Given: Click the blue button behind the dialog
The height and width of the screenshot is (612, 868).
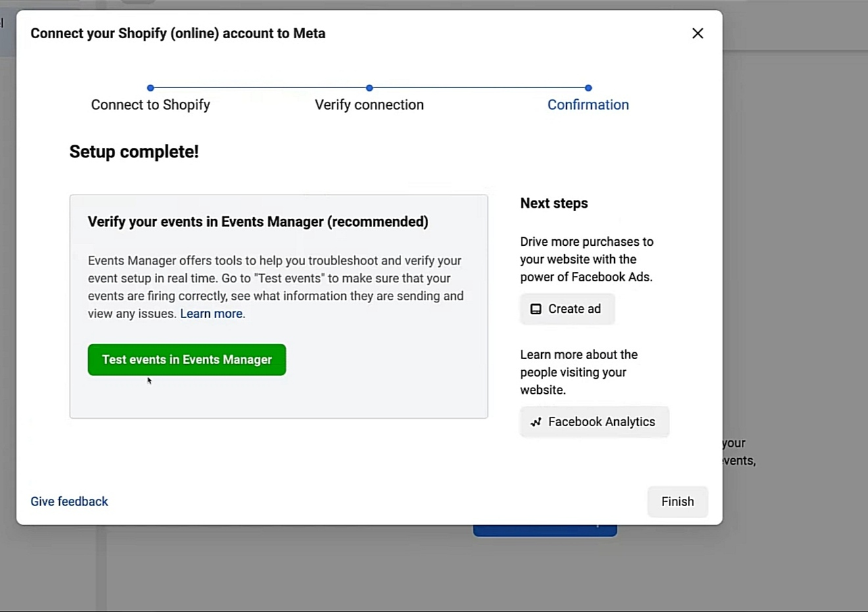Looking at the screenshot, I should (x=544, y=530).
